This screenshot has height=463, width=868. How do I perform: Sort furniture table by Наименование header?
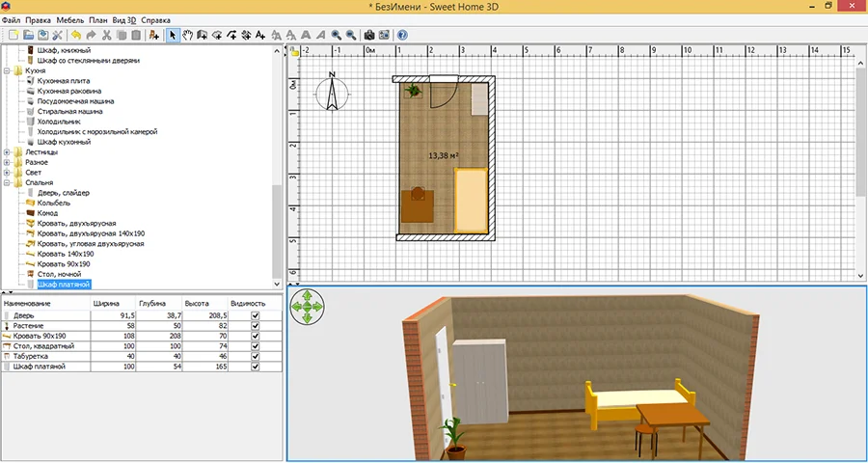[x=46, y=304]
